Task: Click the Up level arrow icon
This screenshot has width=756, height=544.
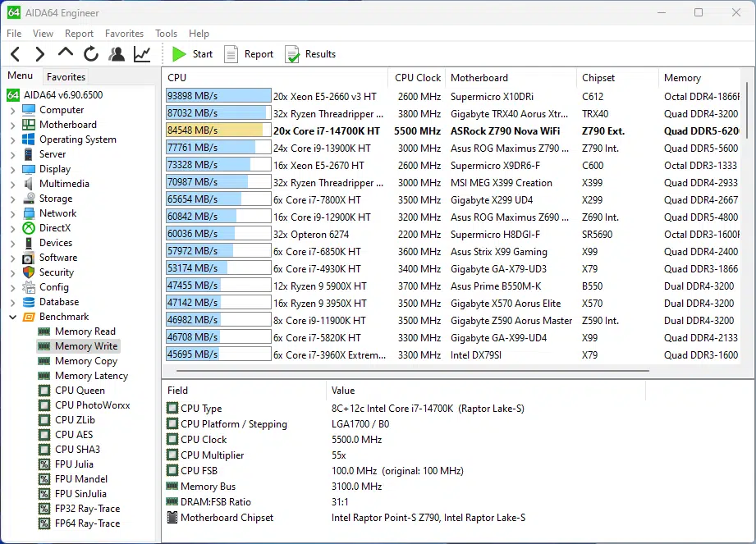Action: pos(66,53)
